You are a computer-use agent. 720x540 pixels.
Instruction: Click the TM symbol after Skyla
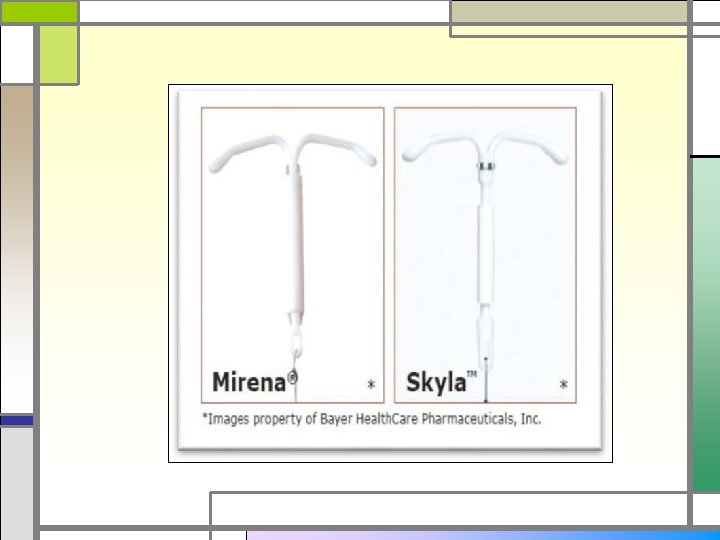coord(472,374)
